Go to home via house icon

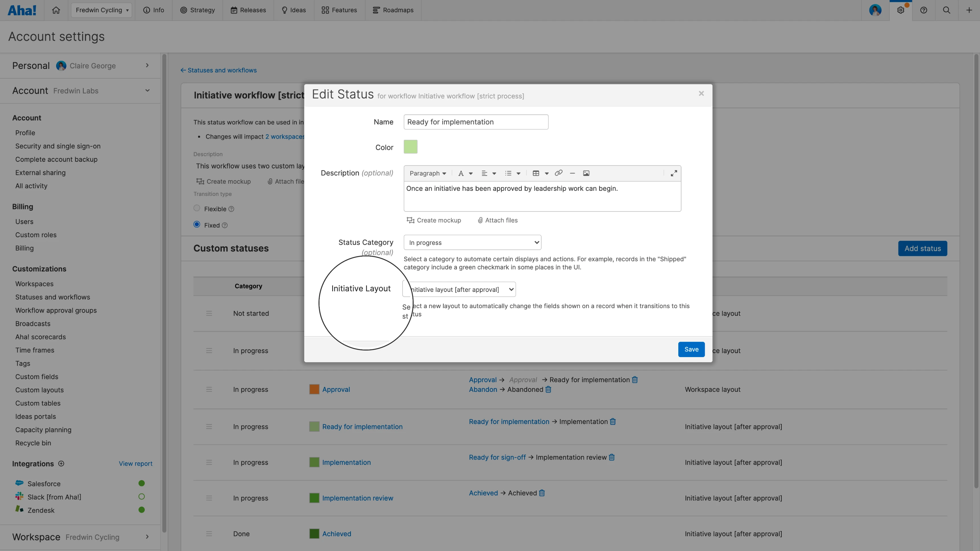[x=56, y=10]
